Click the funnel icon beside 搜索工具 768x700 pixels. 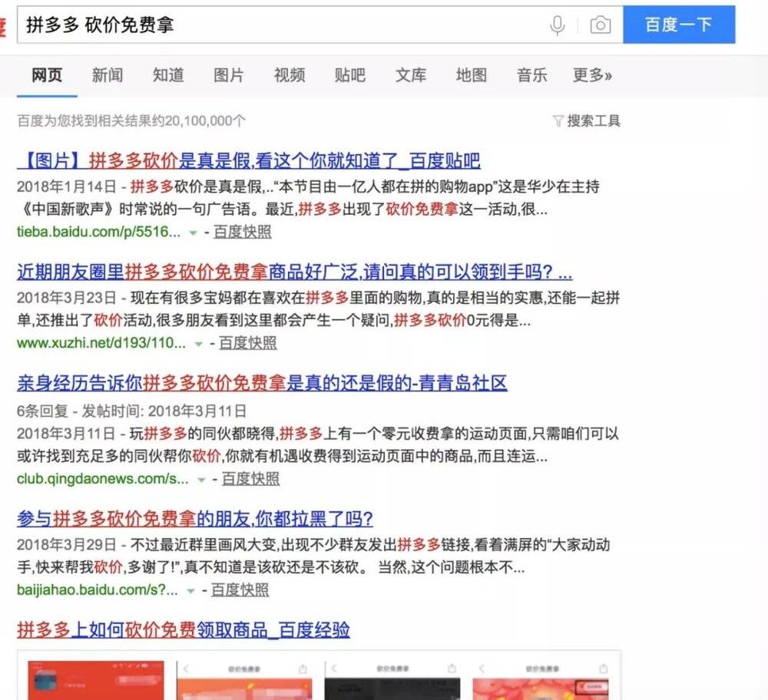point(558,121)
